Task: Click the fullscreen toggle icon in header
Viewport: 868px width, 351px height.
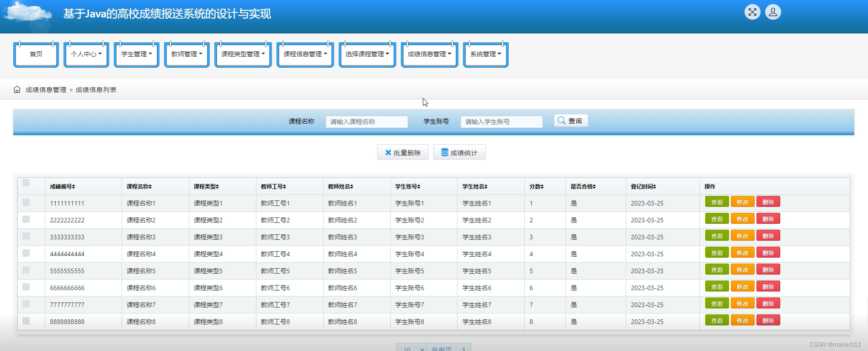Action: 752,12
